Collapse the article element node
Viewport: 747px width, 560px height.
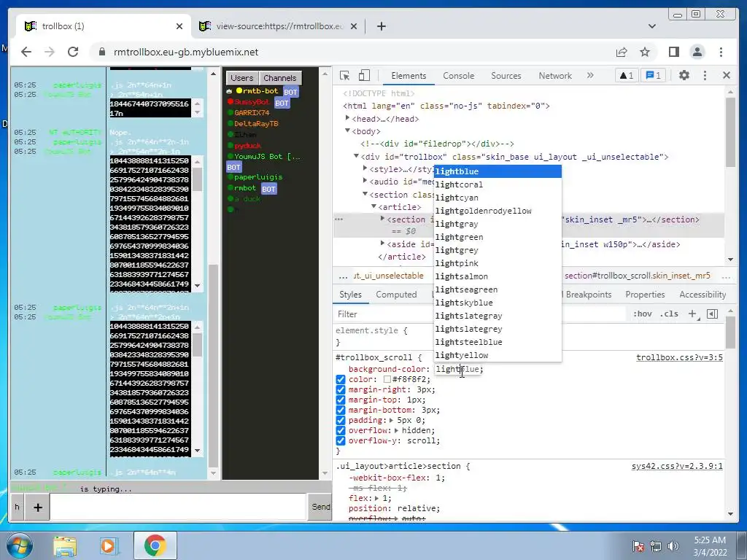coord(374,206)
